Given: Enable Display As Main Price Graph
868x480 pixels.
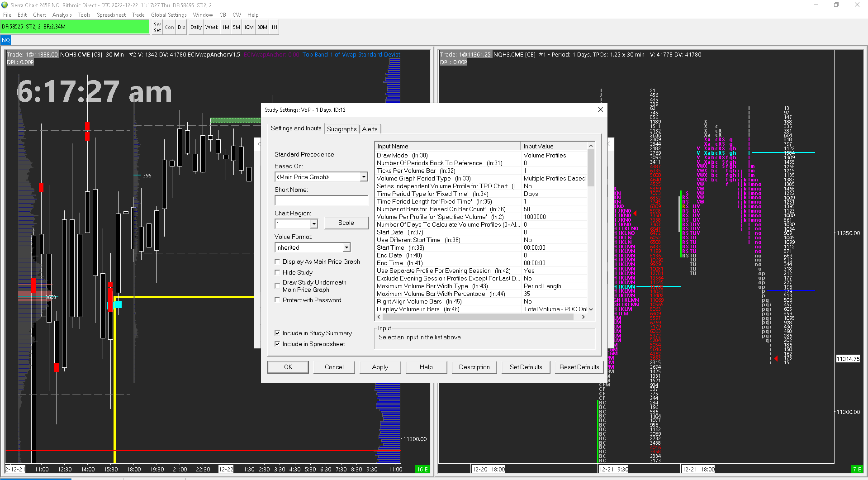Looking at the screenshot, I should coord(277,261).
